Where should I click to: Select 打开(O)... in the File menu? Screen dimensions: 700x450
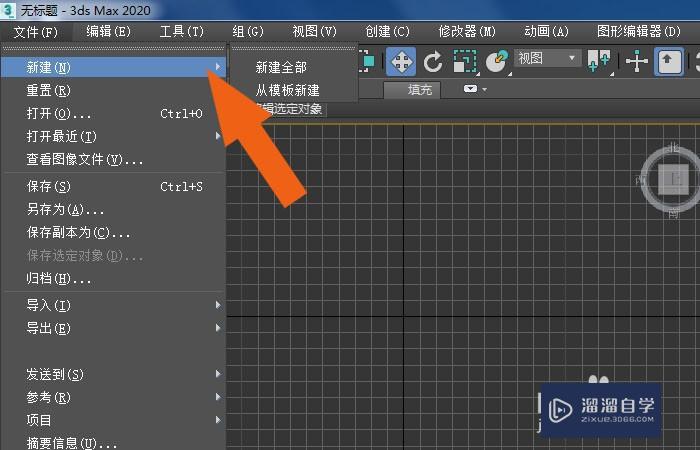click(x=114, y=113)
